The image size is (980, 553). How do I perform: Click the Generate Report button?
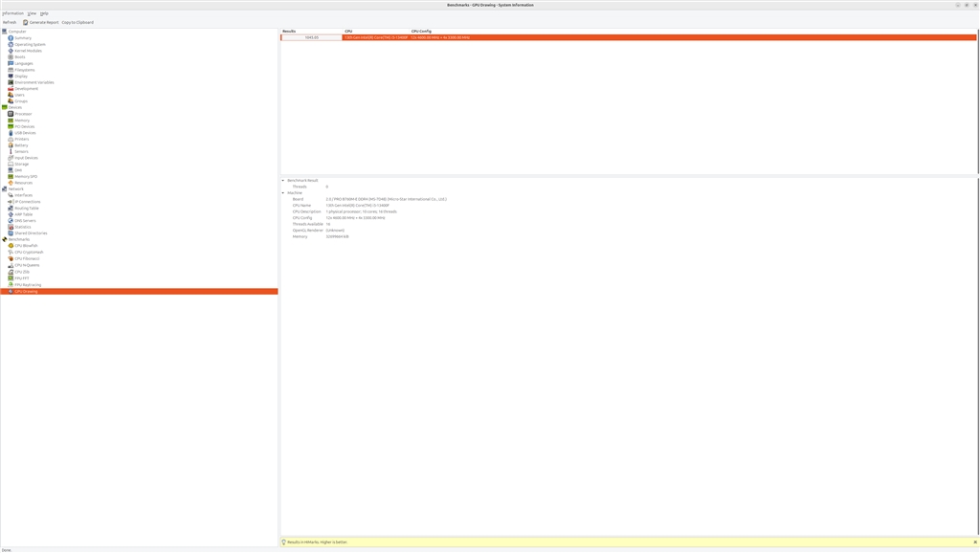click(44, 21)
